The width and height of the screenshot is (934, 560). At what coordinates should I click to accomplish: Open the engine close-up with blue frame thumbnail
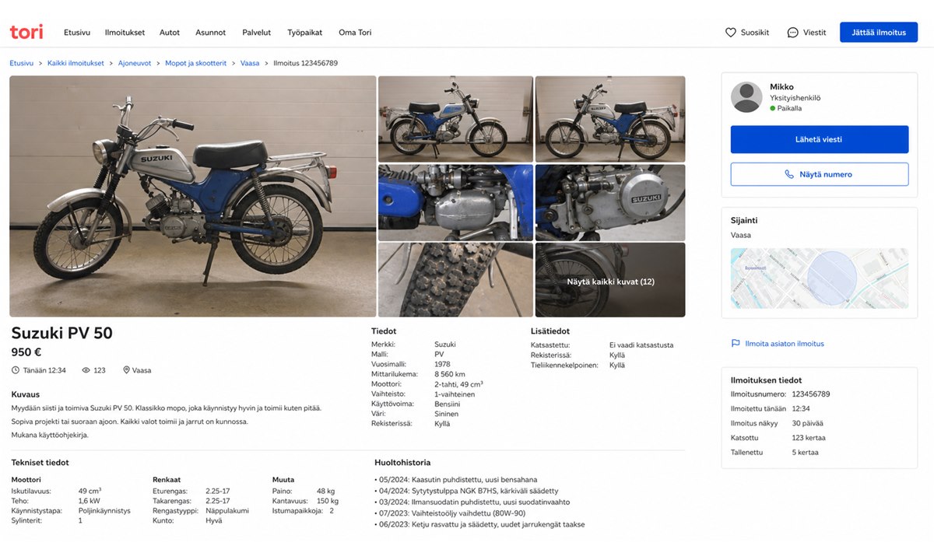455,202
